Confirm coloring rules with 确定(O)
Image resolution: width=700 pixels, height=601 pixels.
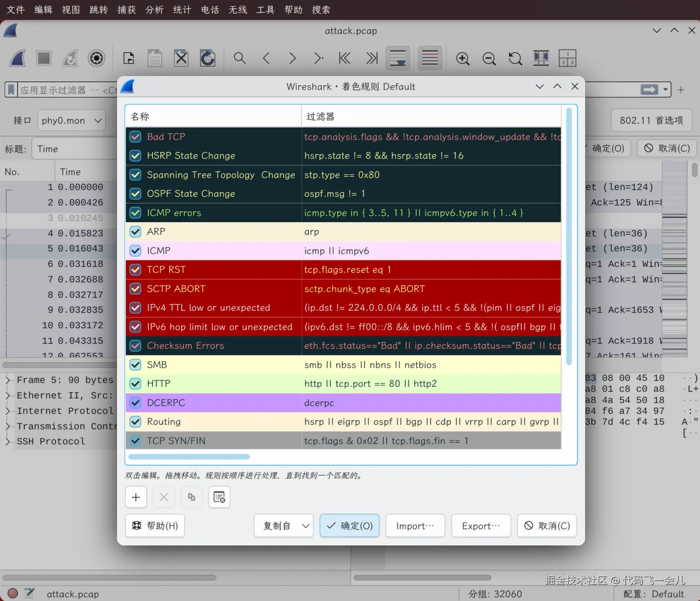coord(349,525)
